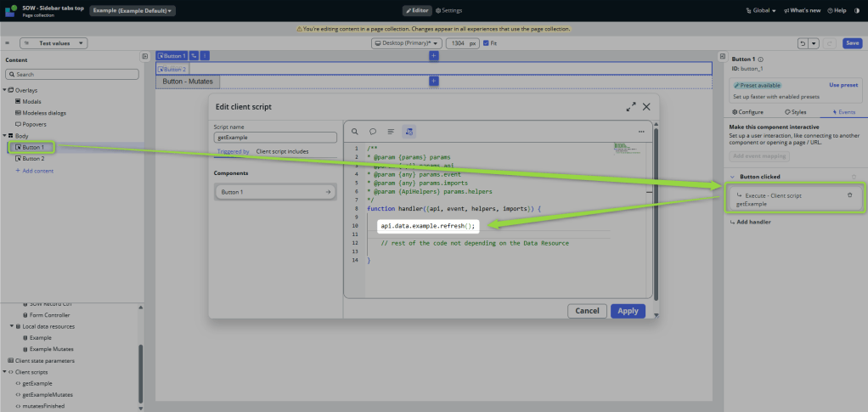Collapse the Body tree node
Viewport: 868px width, 412px height.
pos(4,136)
